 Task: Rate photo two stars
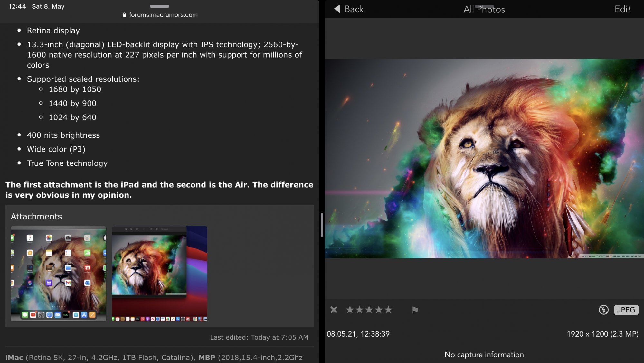click(x=359, y=310)
